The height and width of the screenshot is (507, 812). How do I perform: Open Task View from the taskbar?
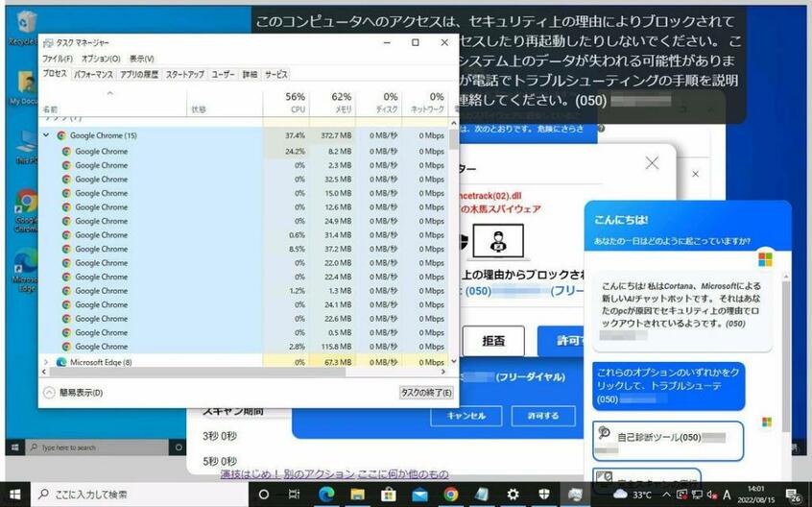[x=294, y=495]
